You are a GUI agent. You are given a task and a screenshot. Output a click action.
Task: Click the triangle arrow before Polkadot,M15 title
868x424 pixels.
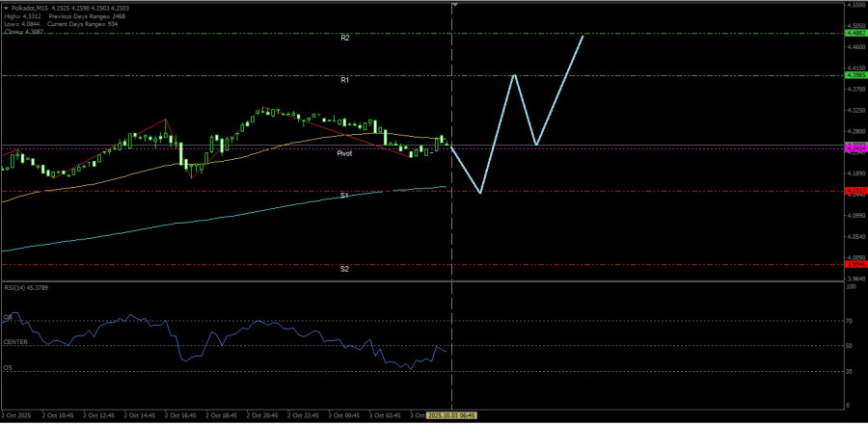(x=5, y=8)
